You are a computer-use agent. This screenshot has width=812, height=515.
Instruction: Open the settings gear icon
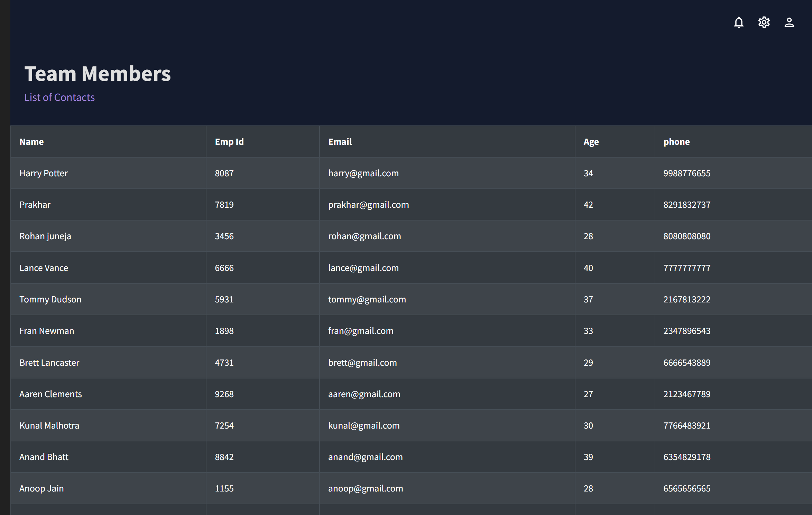[764, 22]
